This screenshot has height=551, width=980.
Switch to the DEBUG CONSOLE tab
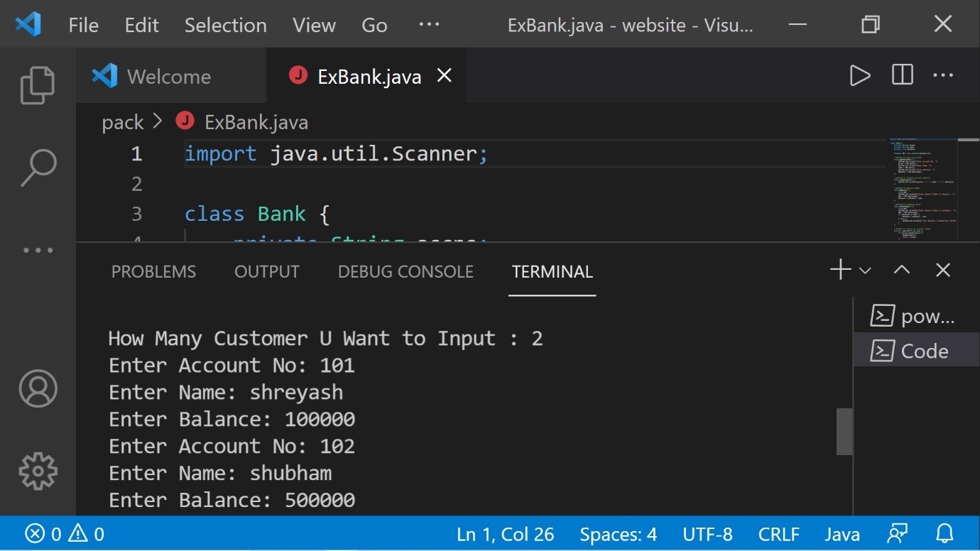[405, 271]
